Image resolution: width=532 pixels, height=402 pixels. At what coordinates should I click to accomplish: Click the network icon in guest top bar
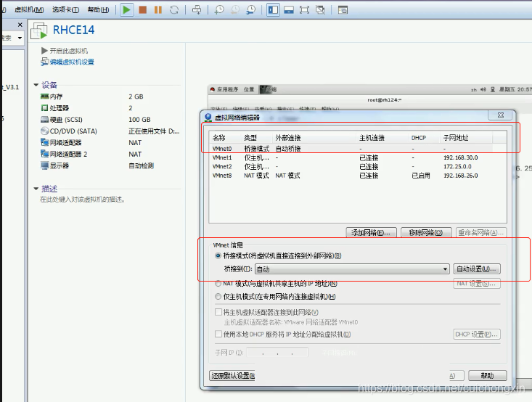pos(492,89)
